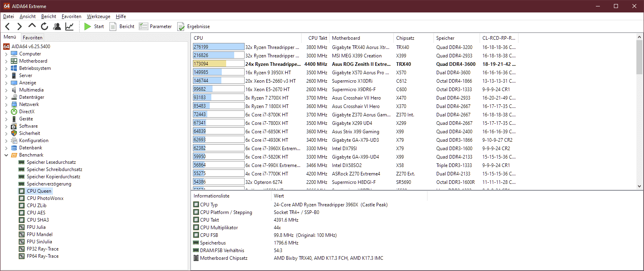The height and width of the screenshot is (271, 644).
Task: Open the Ergebnisse toolbar button
Action: click(193, 26)
